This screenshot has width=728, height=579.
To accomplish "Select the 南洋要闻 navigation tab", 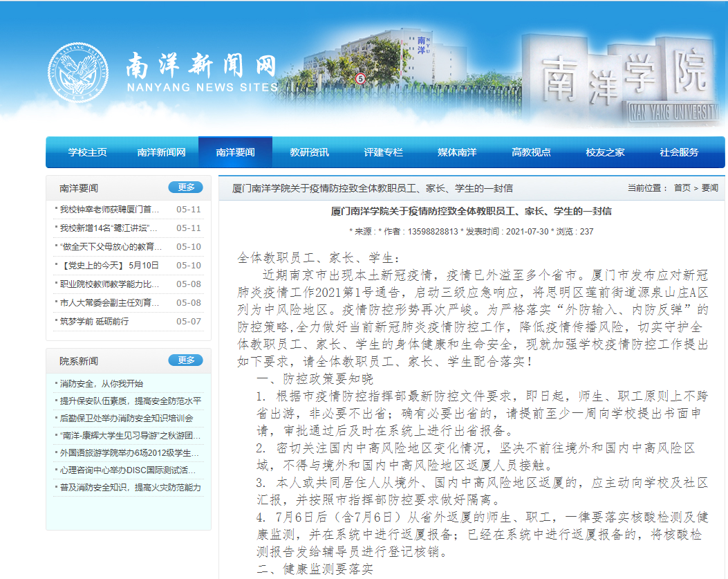I will pyautogui.click(x=235, y=152).
